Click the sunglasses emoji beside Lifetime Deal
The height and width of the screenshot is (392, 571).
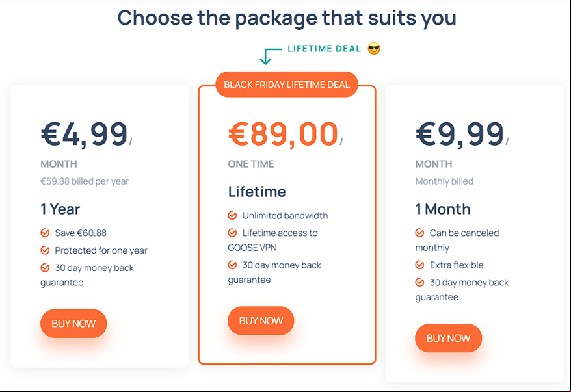point(374,48)
